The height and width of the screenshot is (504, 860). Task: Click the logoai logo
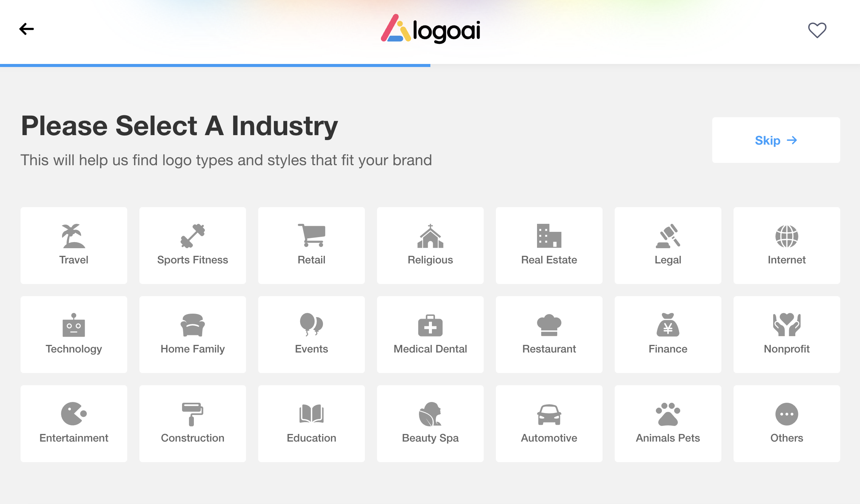pos(430,29)
